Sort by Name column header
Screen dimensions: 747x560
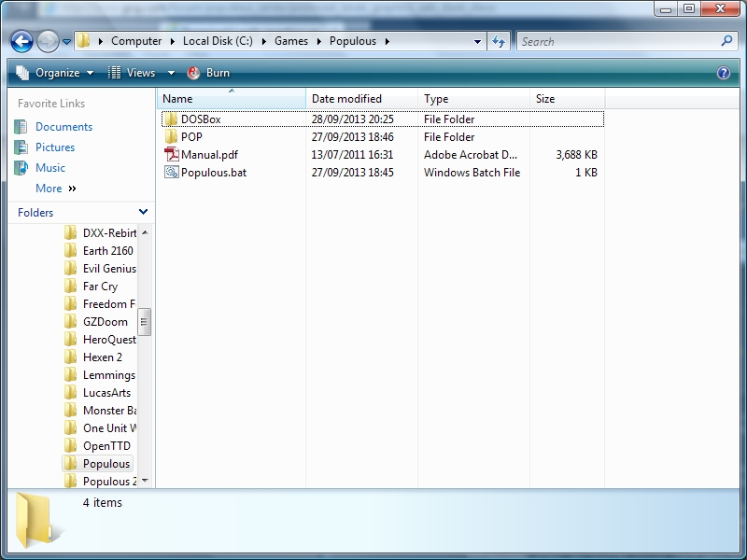click(231, 99)
